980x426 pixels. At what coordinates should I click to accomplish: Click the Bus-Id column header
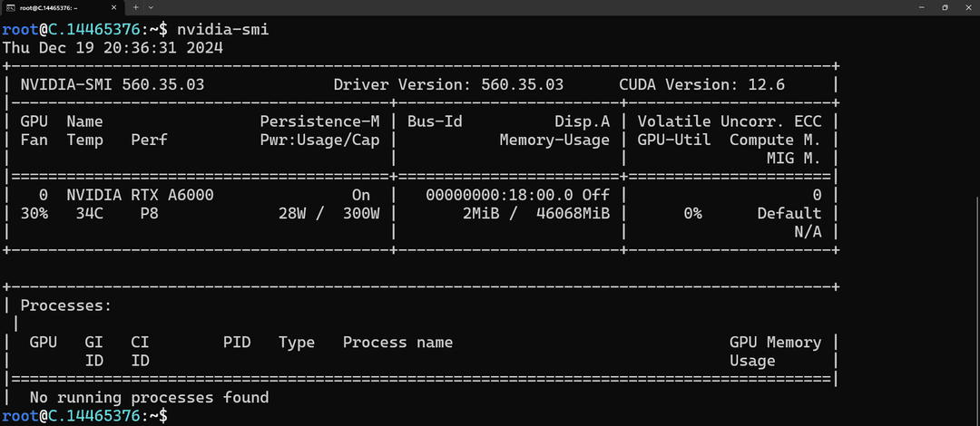click(435, 121)
